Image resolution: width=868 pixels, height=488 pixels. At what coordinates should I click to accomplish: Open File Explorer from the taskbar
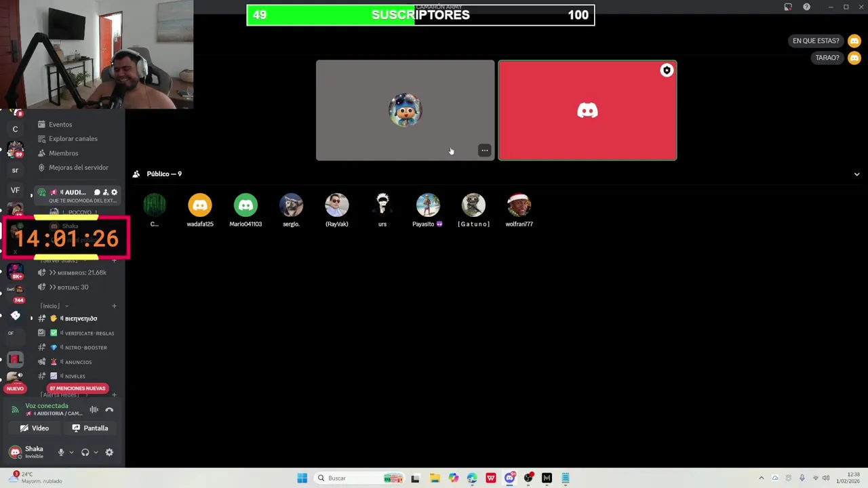[435, 478]
